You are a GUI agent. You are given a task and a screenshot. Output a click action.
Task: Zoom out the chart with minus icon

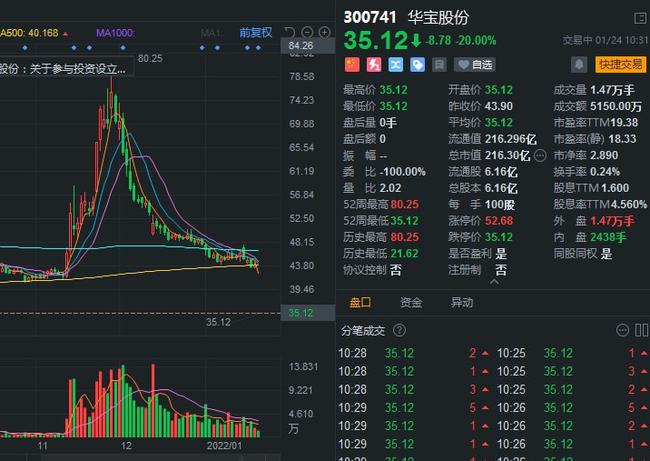pyautogui.click(x=307, y=32)
